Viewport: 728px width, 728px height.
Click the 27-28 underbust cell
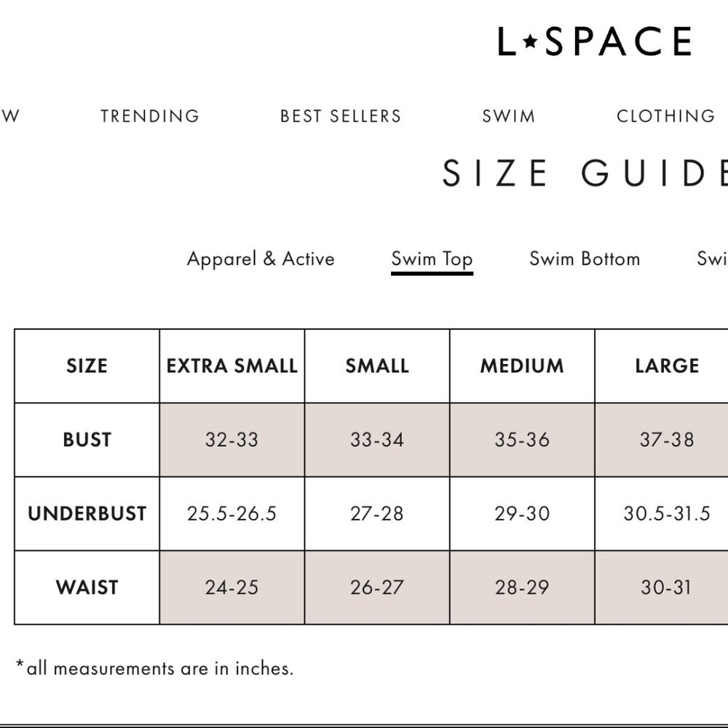[377, 513]
